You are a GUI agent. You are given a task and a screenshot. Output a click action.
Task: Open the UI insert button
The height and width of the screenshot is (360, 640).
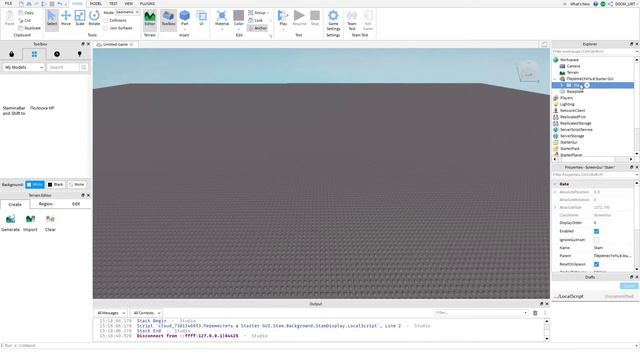coord(201,18)
